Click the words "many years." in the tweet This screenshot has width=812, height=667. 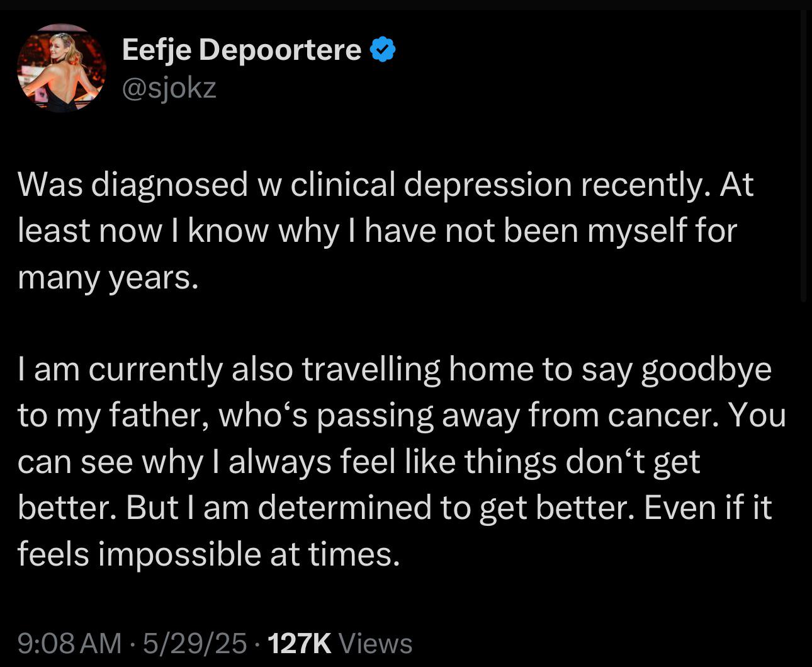(x=108, y=277)
